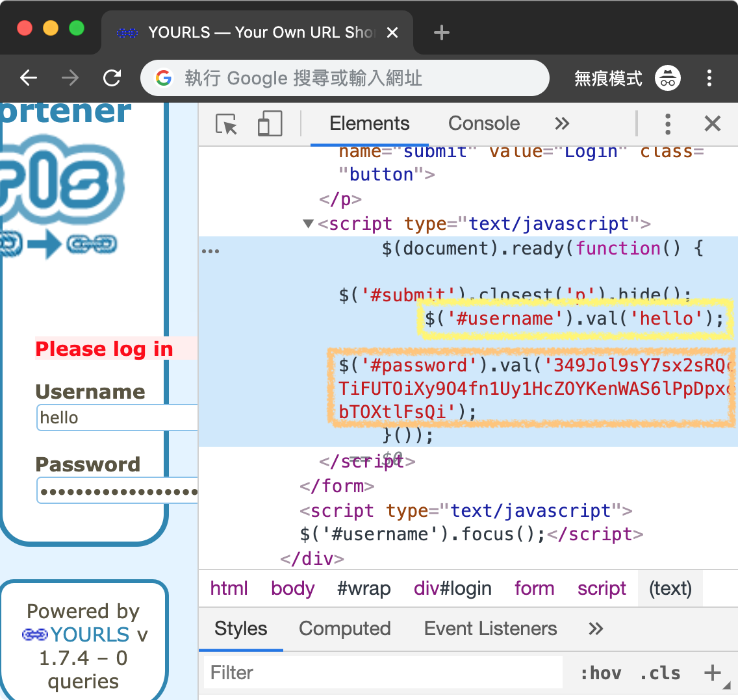
Task: Click the closing </p> tag line
Action: (340, 199)
